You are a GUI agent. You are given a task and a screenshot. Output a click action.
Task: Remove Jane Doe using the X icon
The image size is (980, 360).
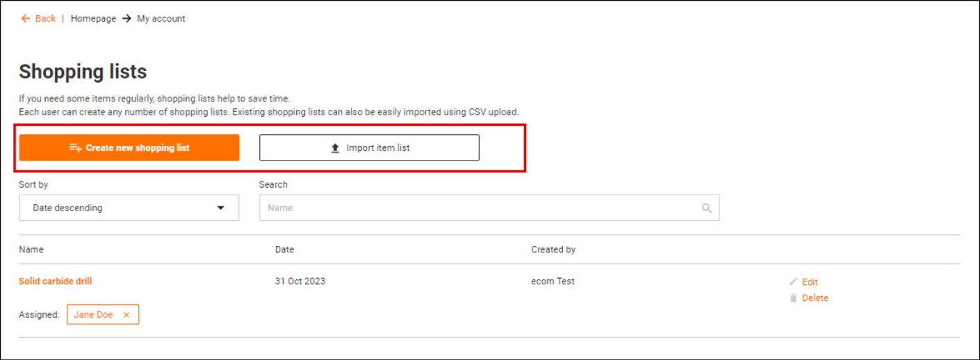point(126,315)
